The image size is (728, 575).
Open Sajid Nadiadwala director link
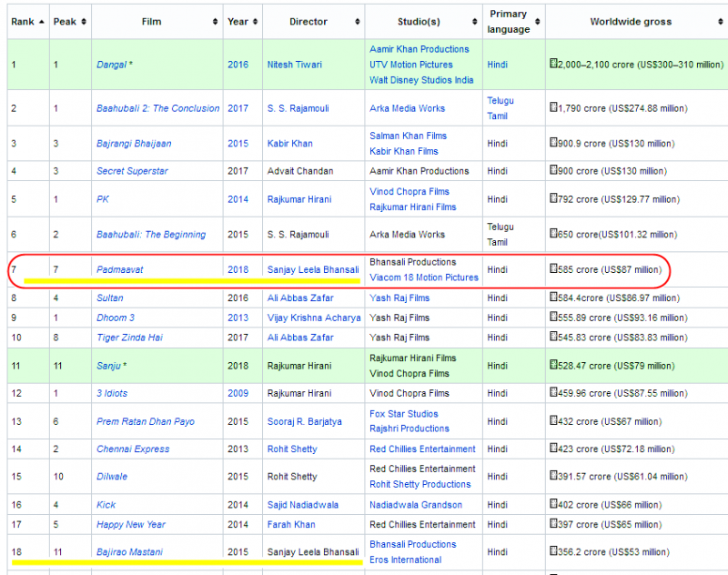pos(303,504)
